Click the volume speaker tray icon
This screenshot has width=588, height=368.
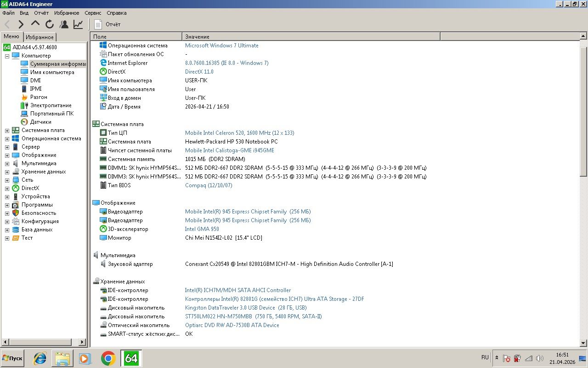(539, 358)
